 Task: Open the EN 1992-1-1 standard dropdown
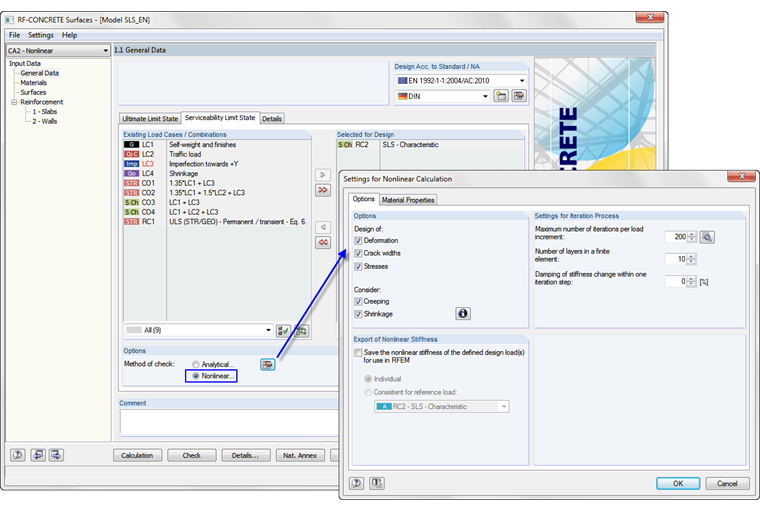click(x=461, y=80)
